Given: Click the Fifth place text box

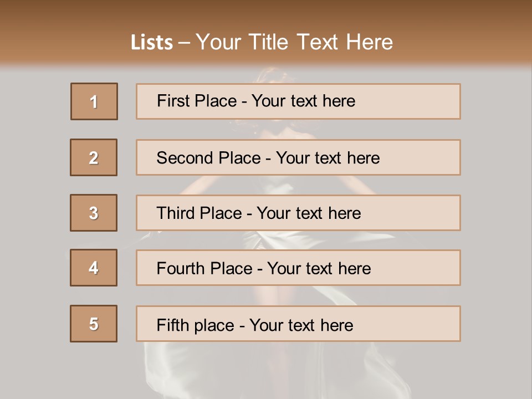Looking at the screenshot, I should pyautogui.click(x=298, y=324).
